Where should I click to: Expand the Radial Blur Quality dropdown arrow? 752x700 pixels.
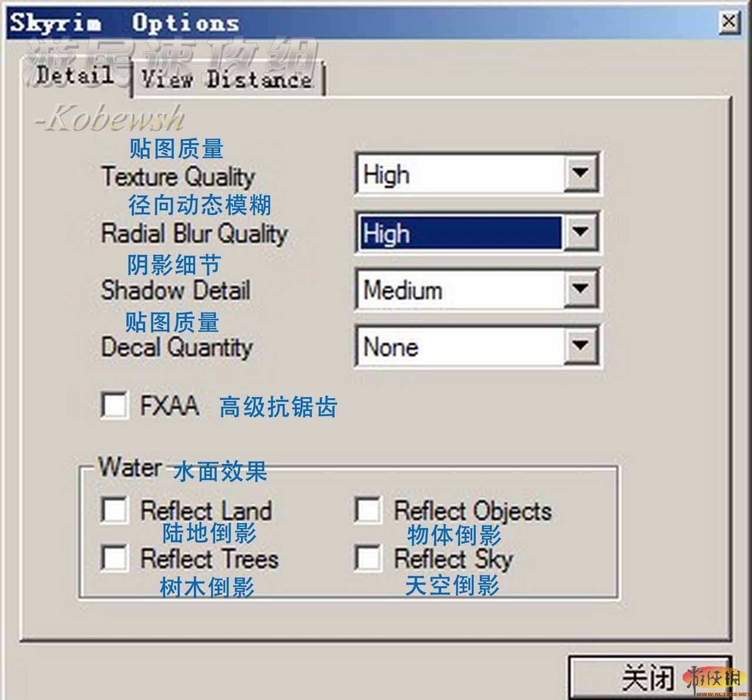pos(580,232)
